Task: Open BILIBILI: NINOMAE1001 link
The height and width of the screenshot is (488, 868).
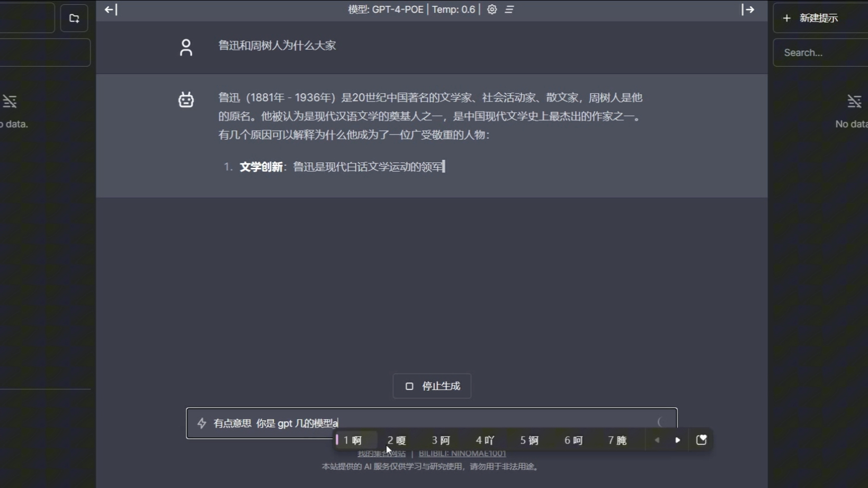Action: pyautogui.click(x=462, y=454)
